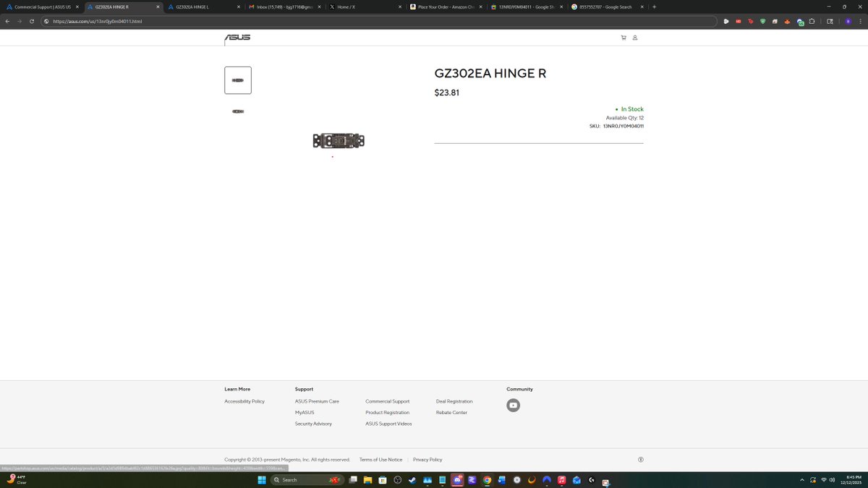This screenshot has width=868, height=488.
Task: Switch to Place Your Order Amazon tab
Action: [x=446, y=7]
